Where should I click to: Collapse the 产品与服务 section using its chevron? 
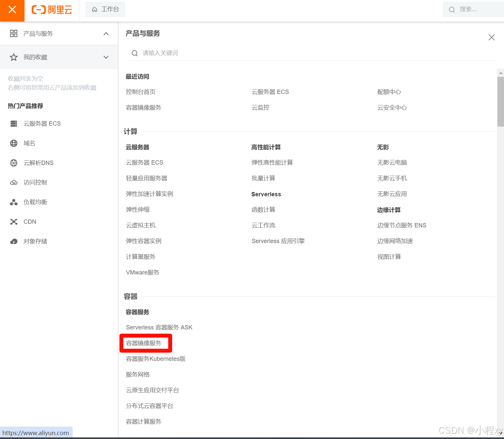point(106,34)
